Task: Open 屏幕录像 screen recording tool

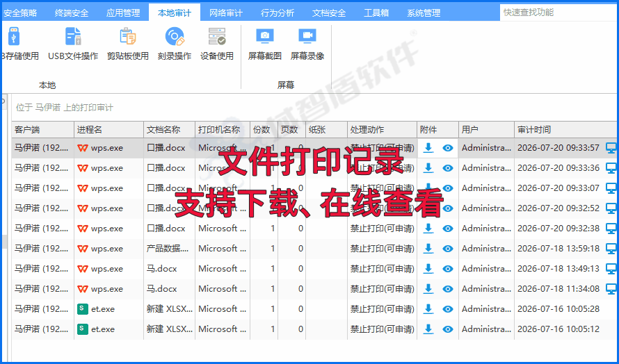Action: pos(307,44)
